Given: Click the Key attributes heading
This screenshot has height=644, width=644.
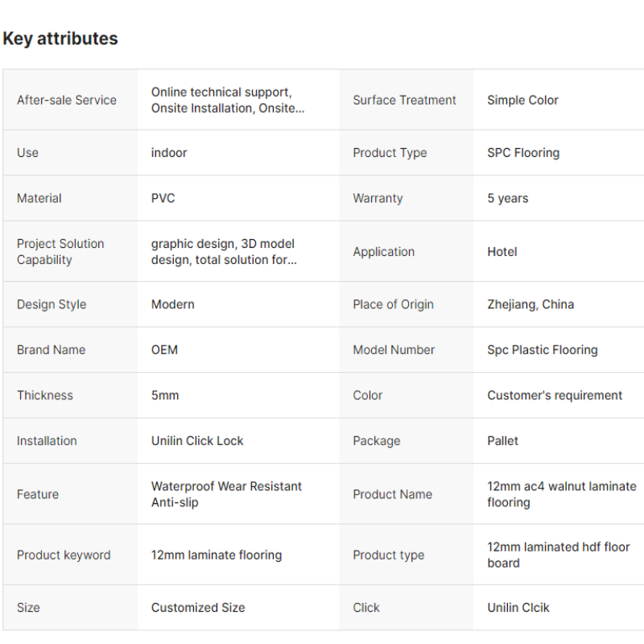Looking at the screenshot, I should click(60, 39).
